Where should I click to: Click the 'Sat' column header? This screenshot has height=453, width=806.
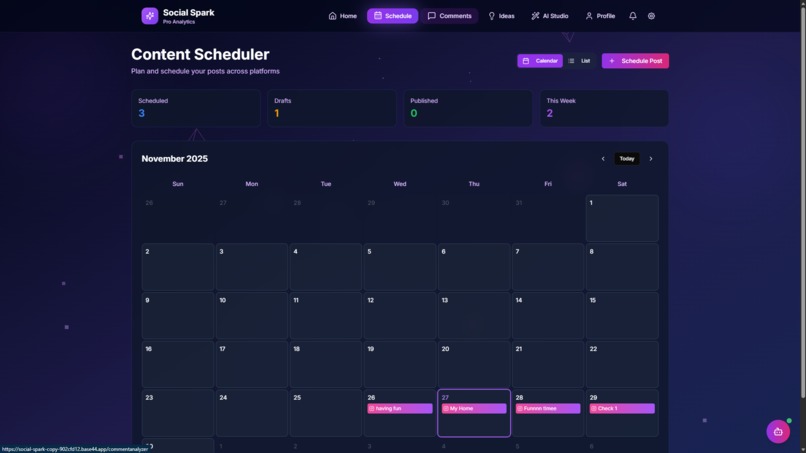(x=622, y=184)
